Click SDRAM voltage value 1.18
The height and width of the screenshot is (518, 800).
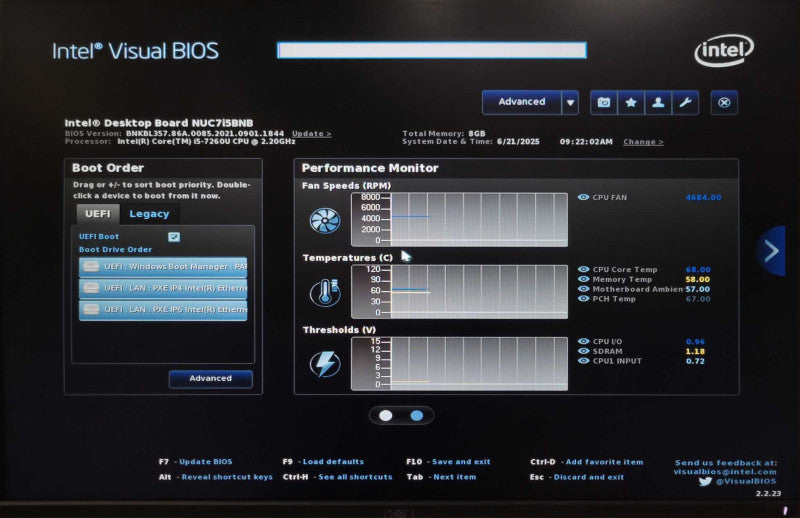click(x=695, y=351)
